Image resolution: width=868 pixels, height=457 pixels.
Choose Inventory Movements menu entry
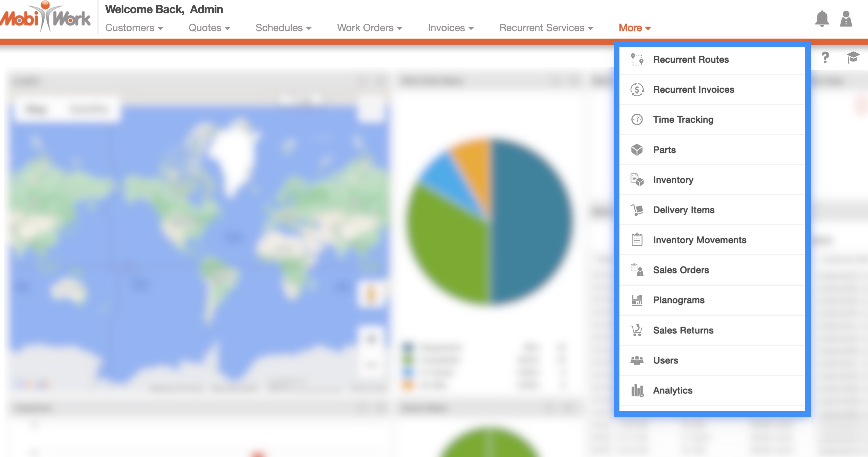point(699,240)
